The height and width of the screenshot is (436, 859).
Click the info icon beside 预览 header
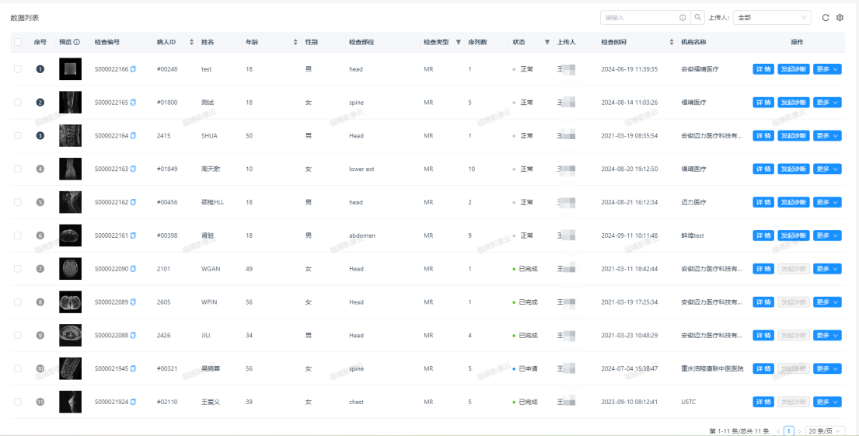click(x=78, y=42)
